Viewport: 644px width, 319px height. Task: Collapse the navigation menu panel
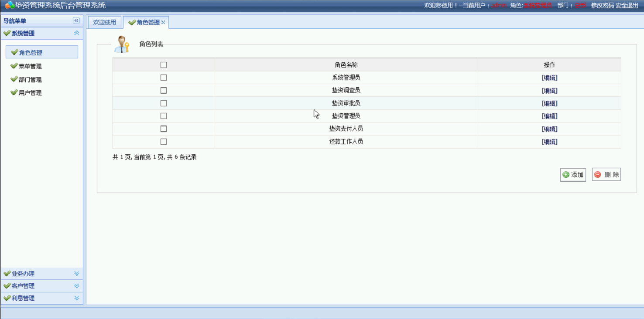point(76,20)
